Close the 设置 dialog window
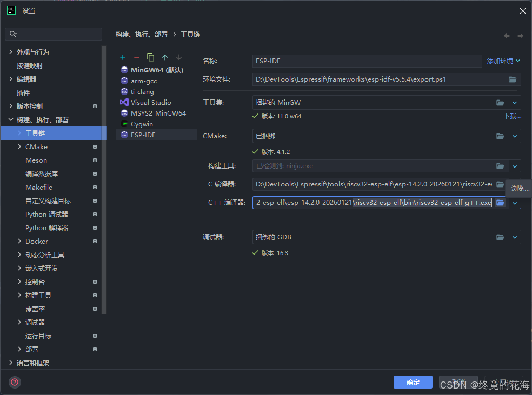The image size is (532, 395). pos(522,11)
